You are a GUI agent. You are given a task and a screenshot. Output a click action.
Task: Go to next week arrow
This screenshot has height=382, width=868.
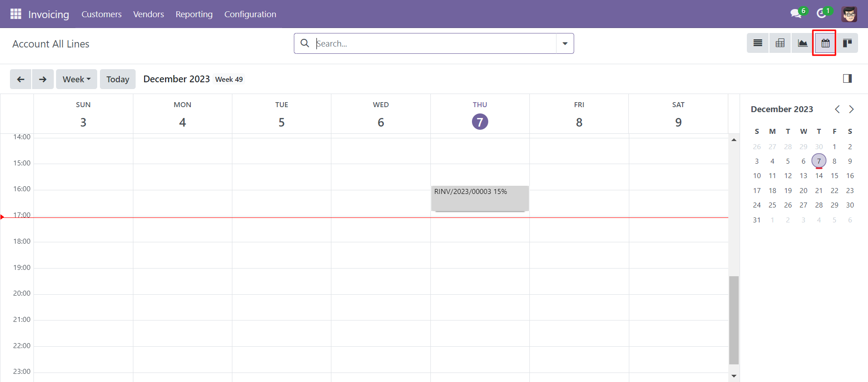[43, 79]
